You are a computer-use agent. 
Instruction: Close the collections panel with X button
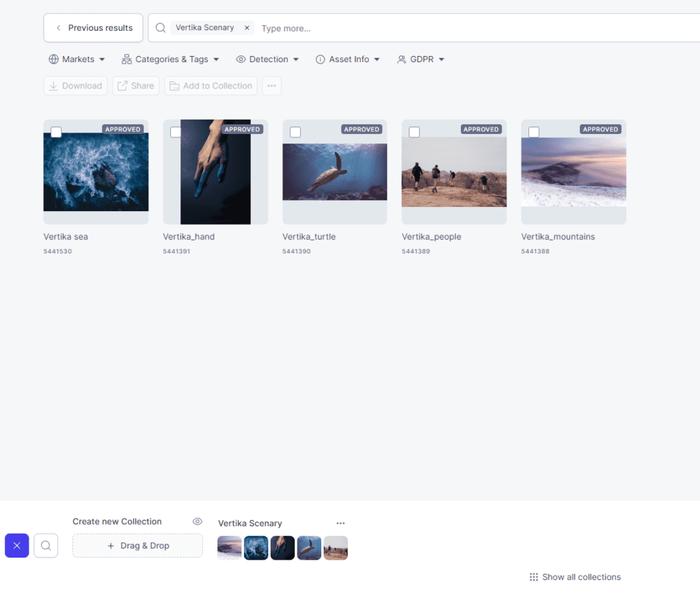[x=17, y=545]
